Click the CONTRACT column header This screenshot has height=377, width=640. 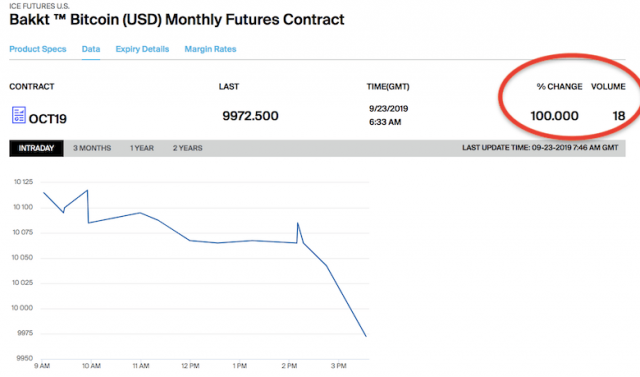pos(32,86)
